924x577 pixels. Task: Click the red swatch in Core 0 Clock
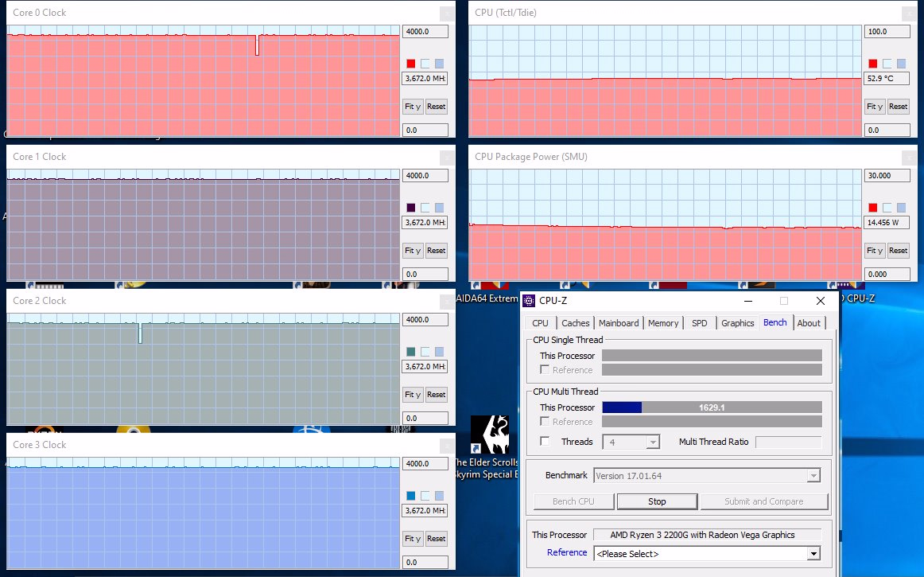411,64
